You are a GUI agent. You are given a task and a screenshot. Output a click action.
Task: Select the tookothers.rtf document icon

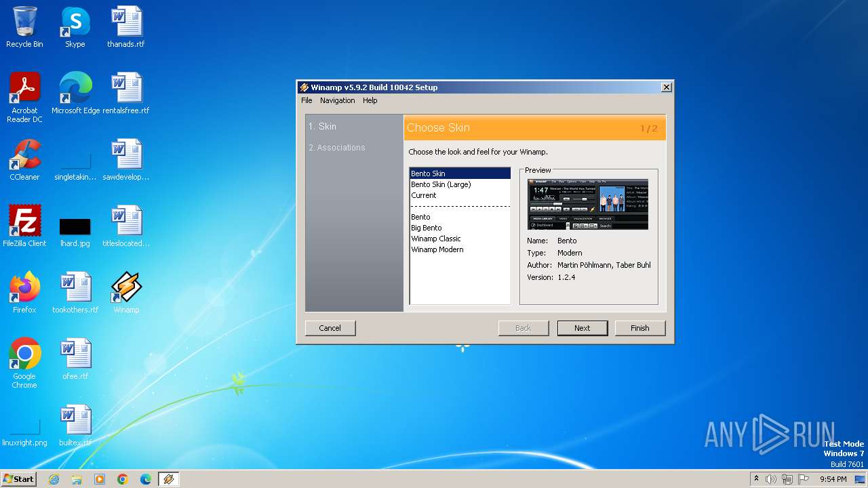coord(75,293)
